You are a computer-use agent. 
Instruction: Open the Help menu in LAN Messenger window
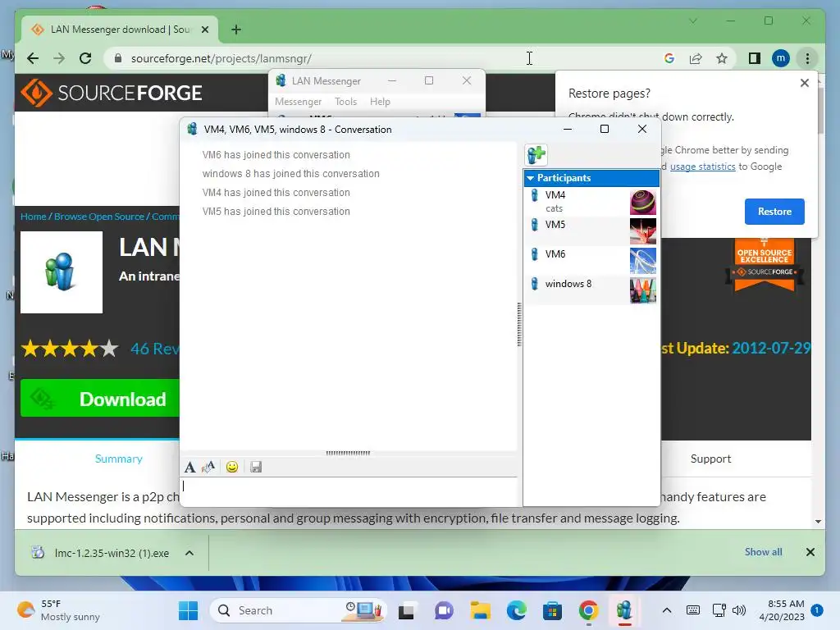point(380,102)
